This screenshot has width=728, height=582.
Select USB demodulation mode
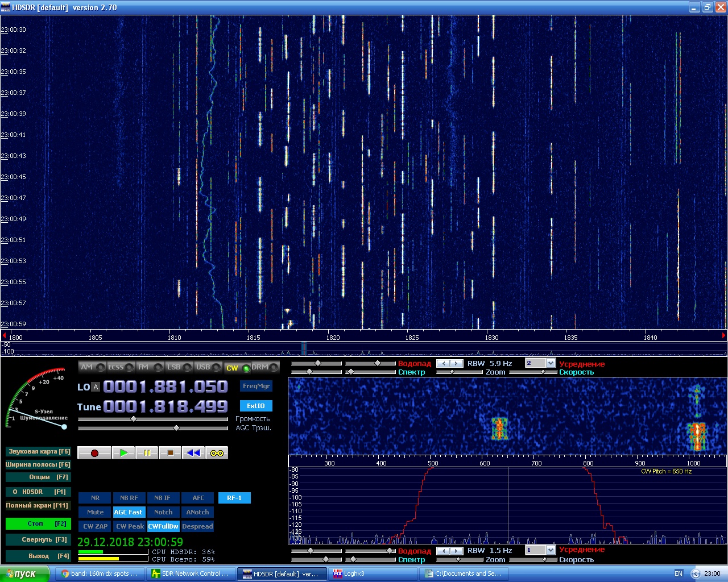tap(203, 367)
